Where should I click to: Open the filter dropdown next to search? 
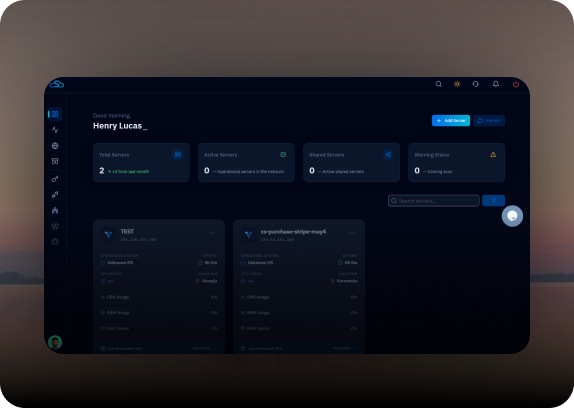coord(493,201)
